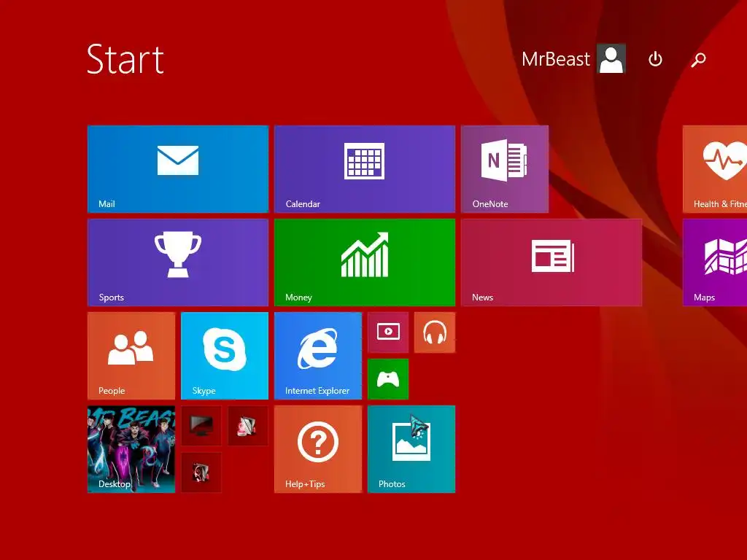The height and width of the screenshot is (560, 747).
Task: Launch Skype from its tile
Action: (225, 356)
